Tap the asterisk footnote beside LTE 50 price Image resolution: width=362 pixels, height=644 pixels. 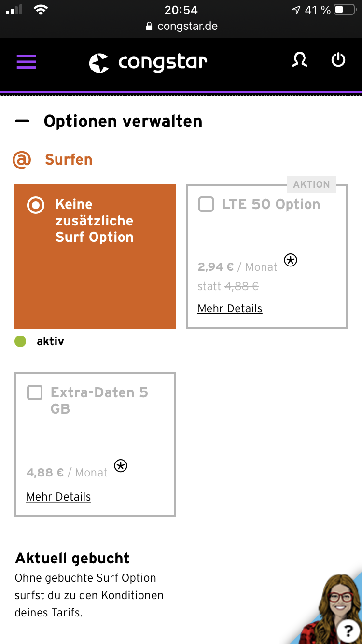tap(290, 260)
